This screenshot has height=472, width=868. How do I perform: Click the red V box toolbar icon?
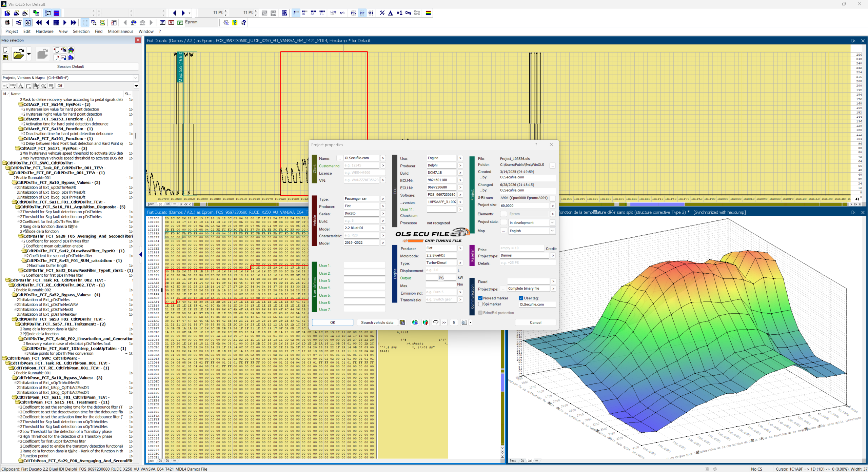click(171, 22)
